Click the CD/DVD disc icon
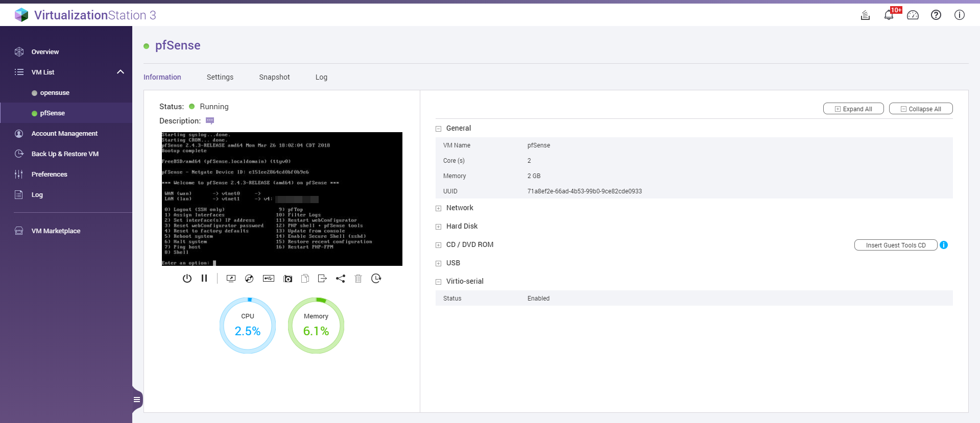 249,279
